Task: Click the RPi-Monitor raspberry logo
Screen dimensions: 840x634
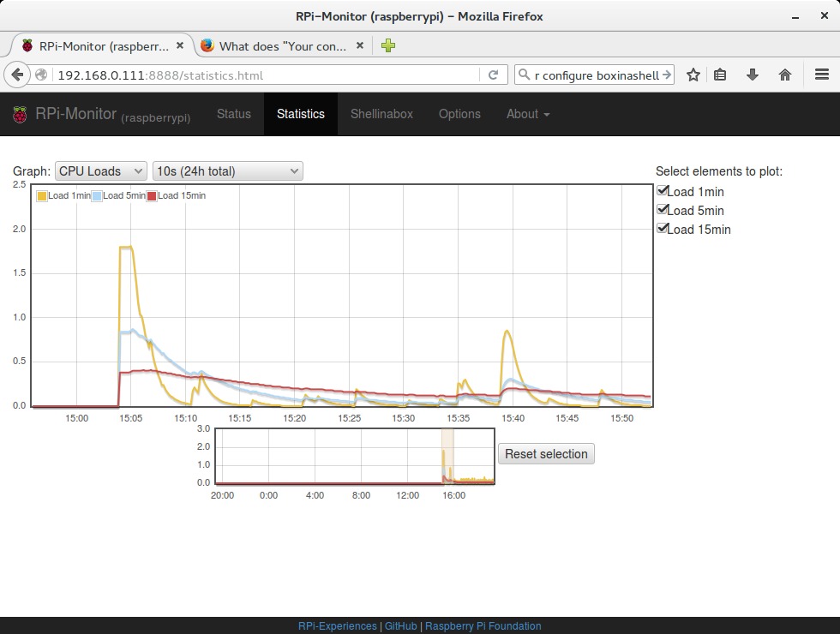Action: click(20, 113)
